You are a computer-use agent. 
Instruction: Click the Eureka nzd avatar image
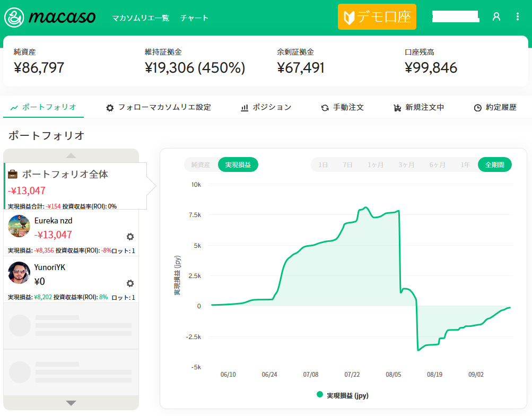[19, 226]
